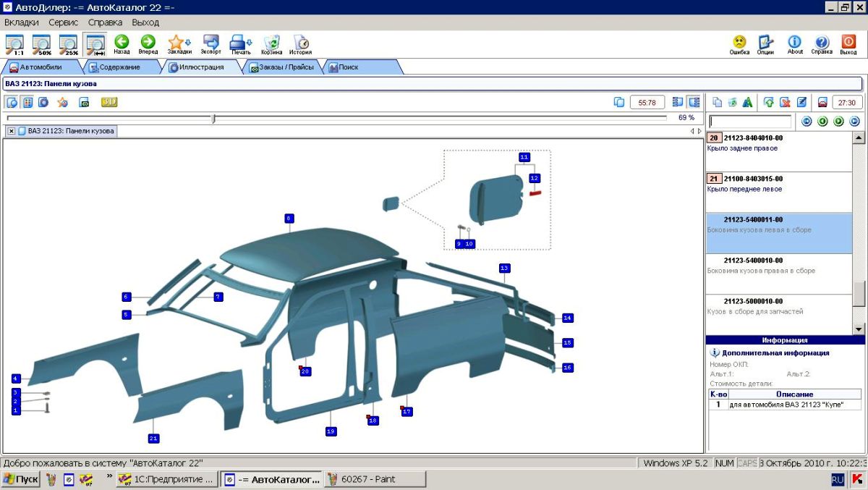Click the 55:78 counter button
Viewport: 868px width, 490px height.
[647, 102]
